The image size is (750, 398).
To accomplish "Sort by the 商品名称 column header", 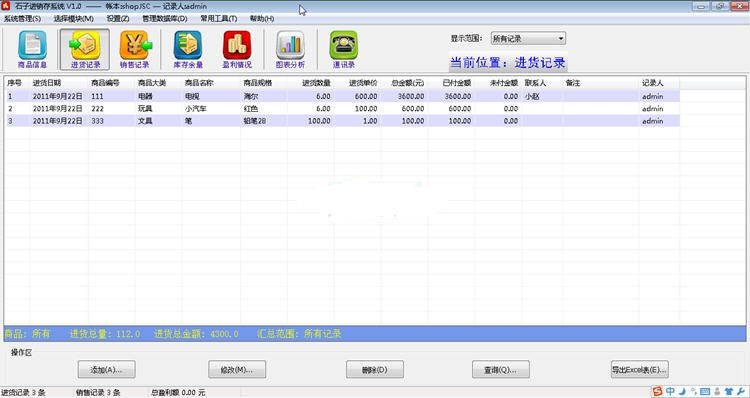I will 211,83.
